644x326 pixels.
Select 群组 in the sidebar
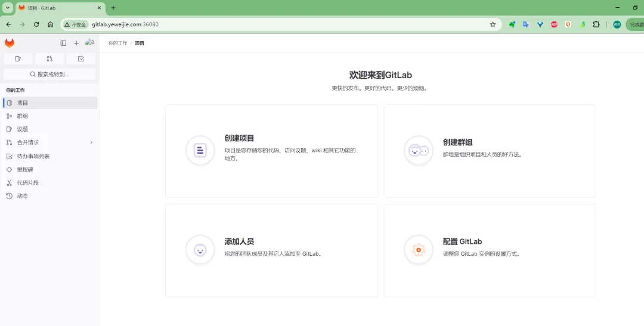(x=23, y=116)
